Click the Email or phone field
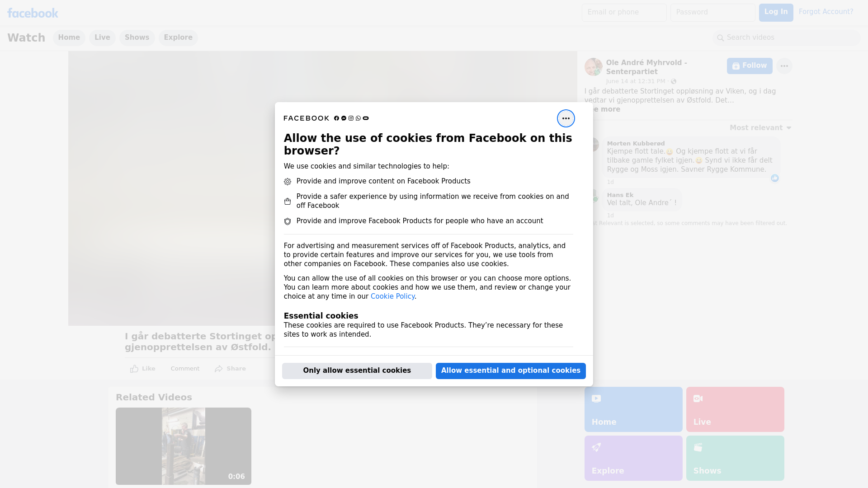 [x=624, y=13]
